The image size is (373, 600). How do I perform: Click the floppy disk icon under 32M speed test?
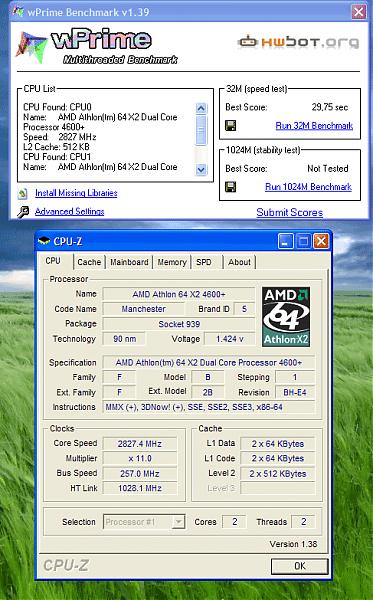click(x=231, y=126)
